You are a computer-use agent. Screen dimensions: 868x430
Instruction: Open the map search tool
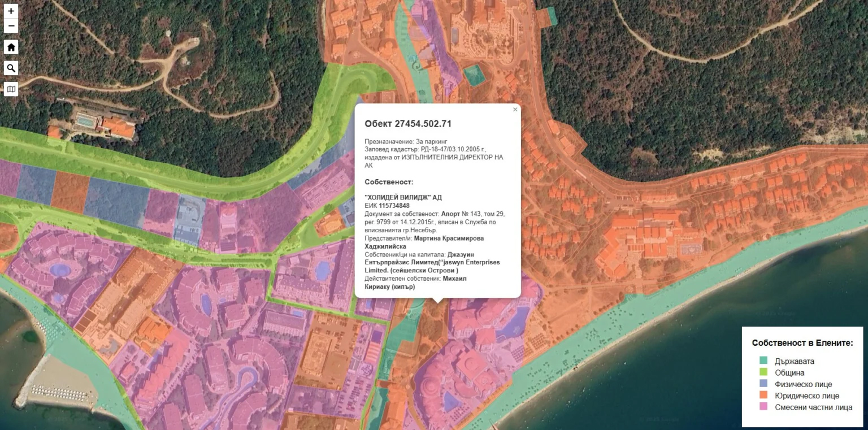[x=11, y=68]
